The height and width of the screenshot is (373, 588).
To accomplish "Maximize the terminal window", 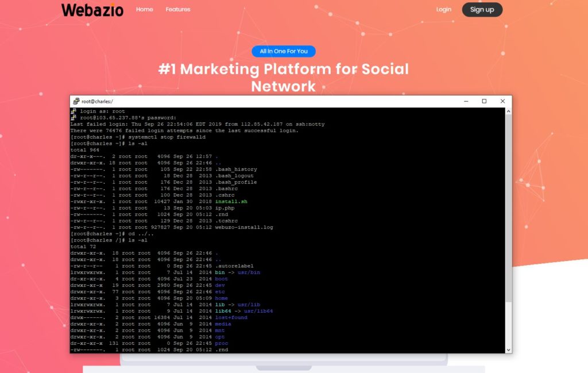I will [x=484, y=101].
